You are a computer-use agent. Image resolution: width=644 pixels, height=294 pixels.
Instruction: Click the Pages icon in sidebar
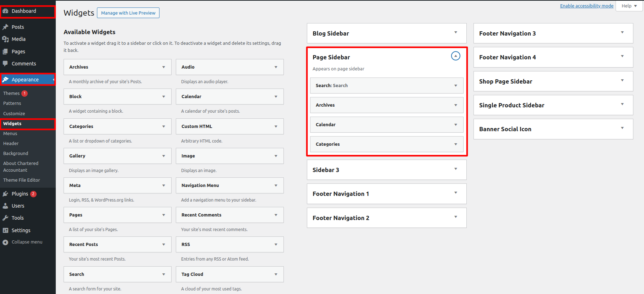5,52
